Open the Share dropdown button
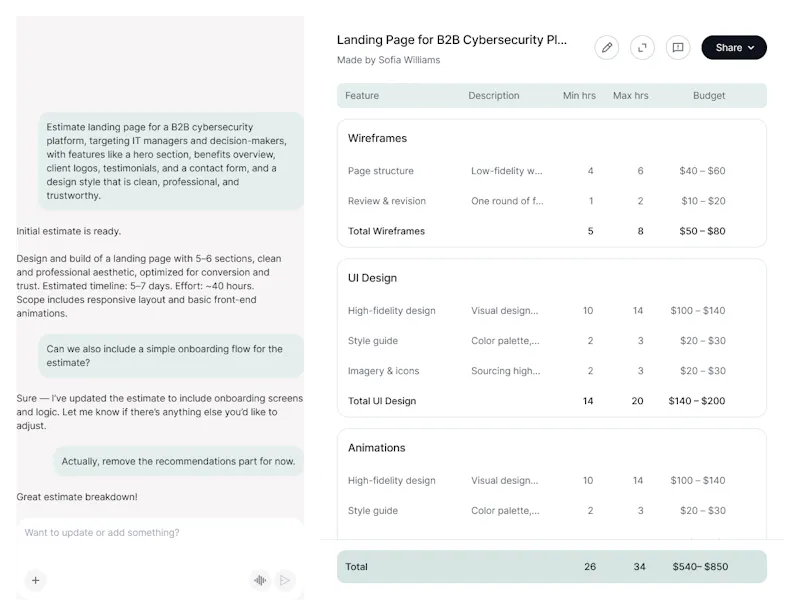Screen dimensions: 800x616 734,47
